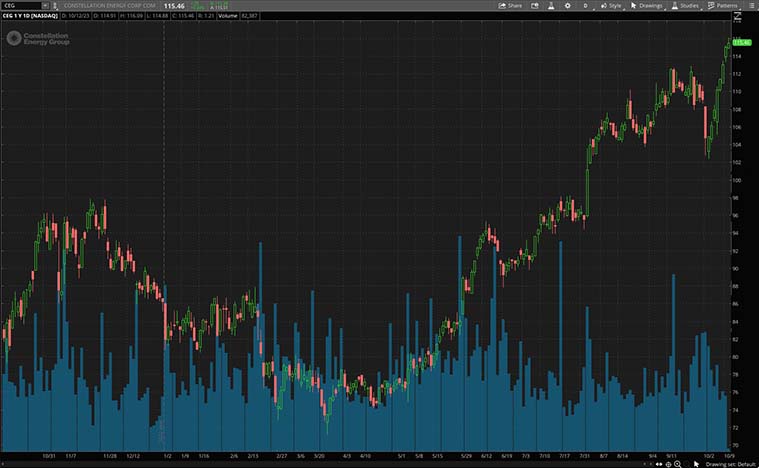Image resolution: width=759 pixels, height=468 pixels.
Task: Open the Studies menu
Action: [x=685, y=6]
